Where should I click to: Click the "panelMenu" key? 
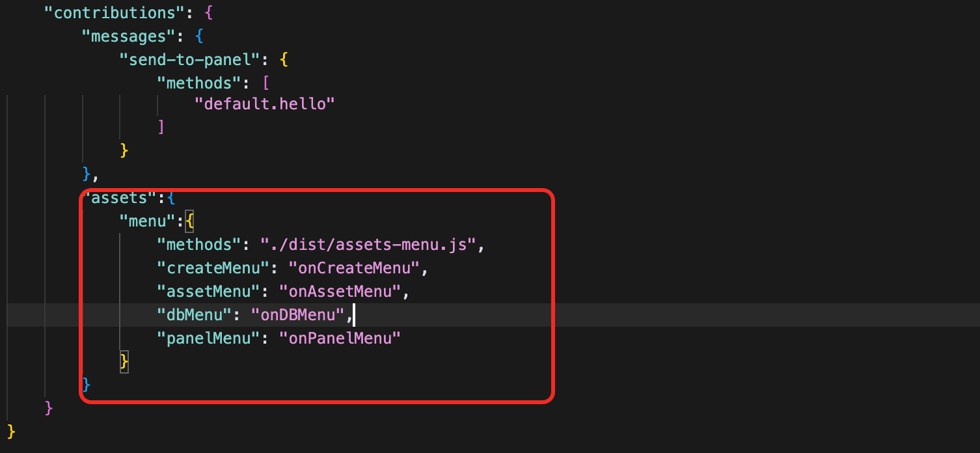(208, 338)
